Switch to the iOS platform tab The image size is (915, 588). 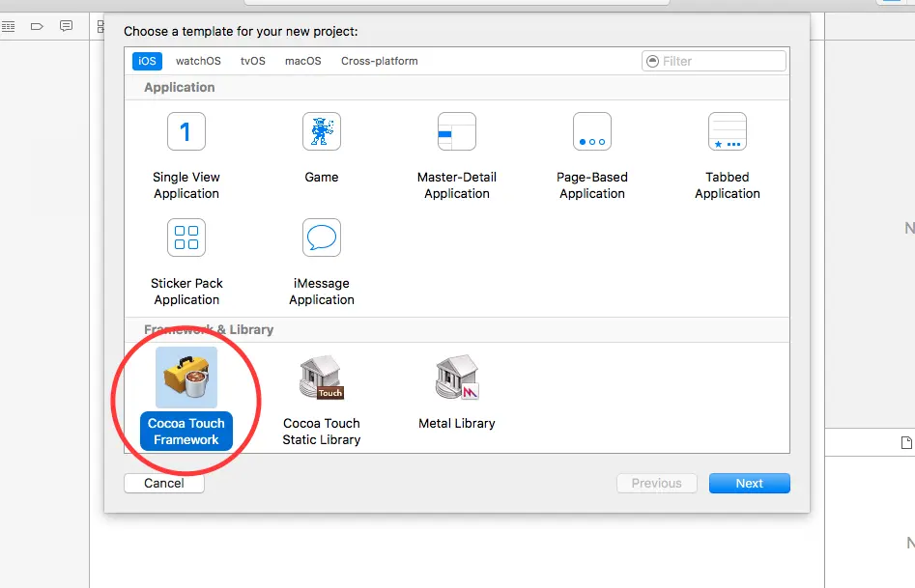pos(147,61)
